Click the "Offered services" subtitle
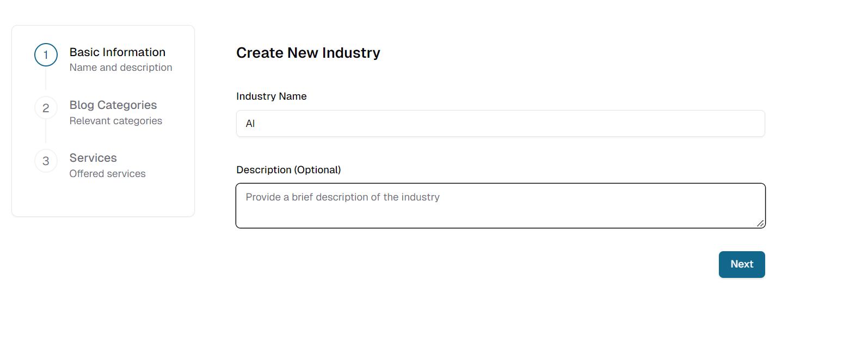Viewport: 868px width, 340px height. click(x=107, y=174)
